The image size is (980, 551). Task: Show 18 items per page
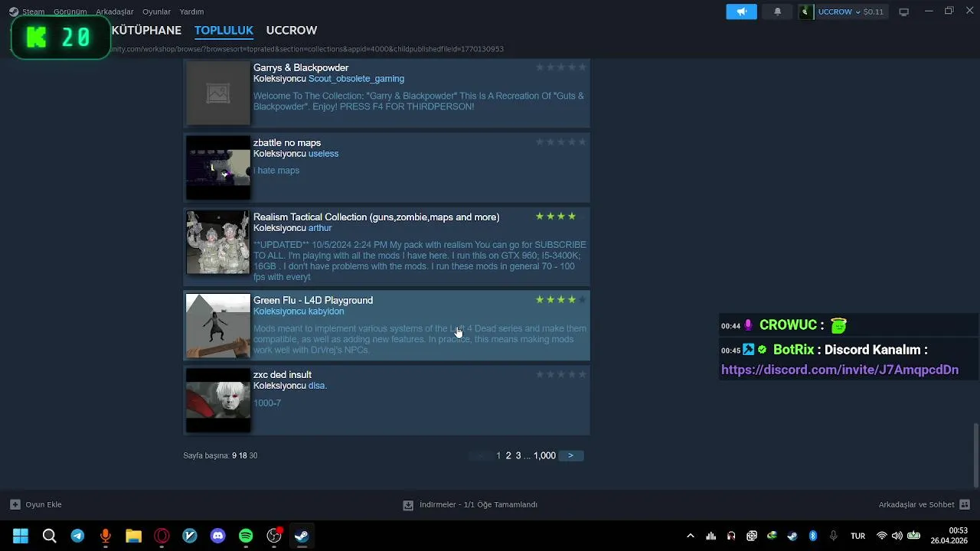pos(243,455)
